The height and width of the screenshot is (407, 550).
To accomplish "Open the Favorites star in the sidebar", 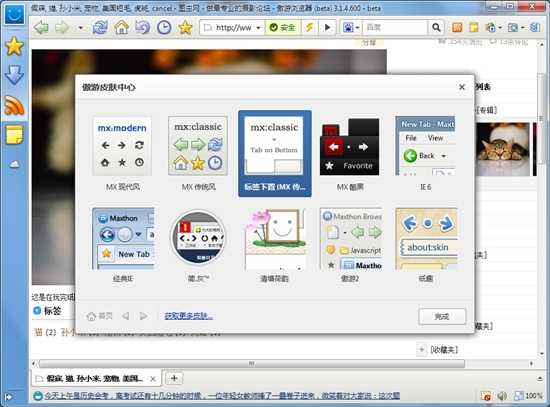I will click(x=14, y=46).
